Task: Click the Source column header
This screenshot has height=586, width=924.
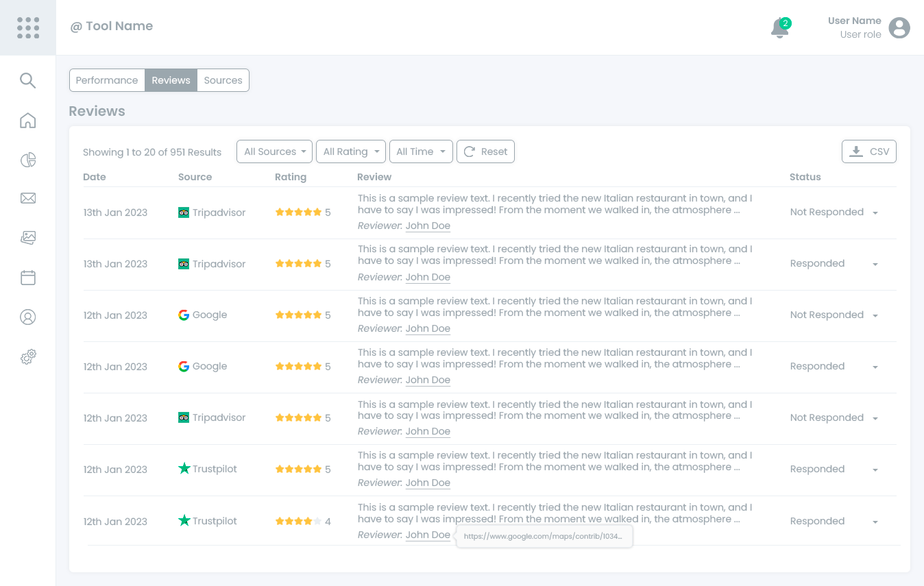Action: (195, 177)
